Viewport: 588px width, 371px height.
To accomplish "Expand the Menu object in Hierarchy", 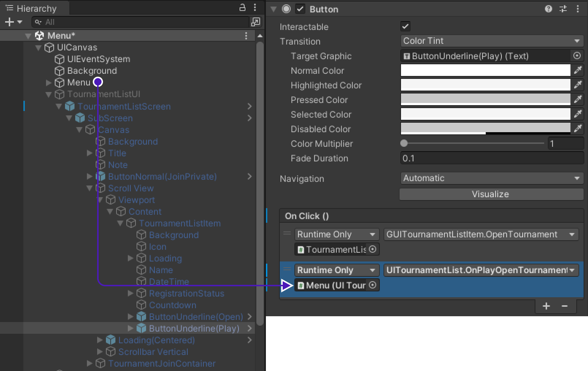I will pos(49,83).
